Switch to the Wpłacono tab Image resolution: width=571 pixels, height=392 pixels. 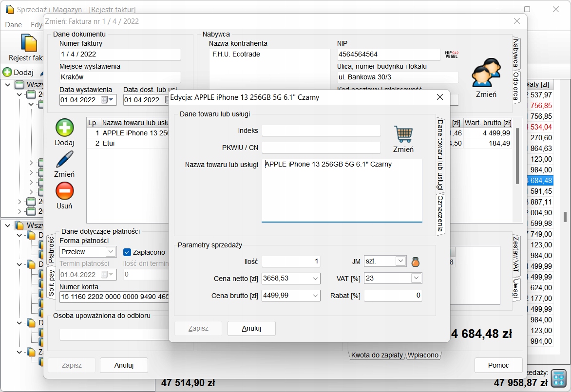click(423, 355)
